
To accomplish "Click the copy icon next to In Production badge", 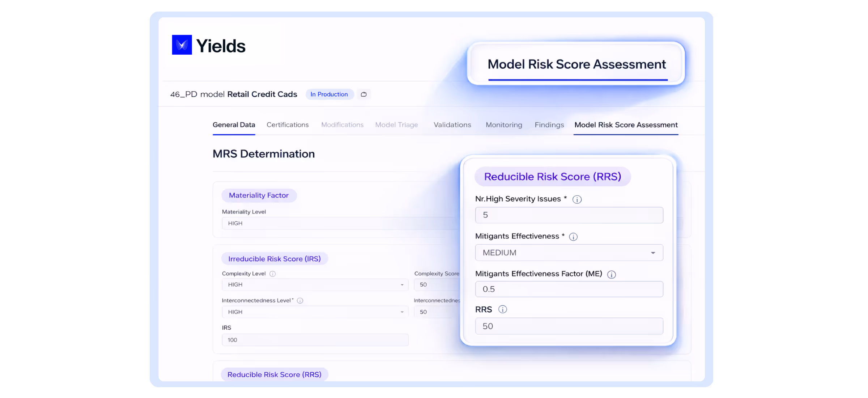I will (363, 94).
